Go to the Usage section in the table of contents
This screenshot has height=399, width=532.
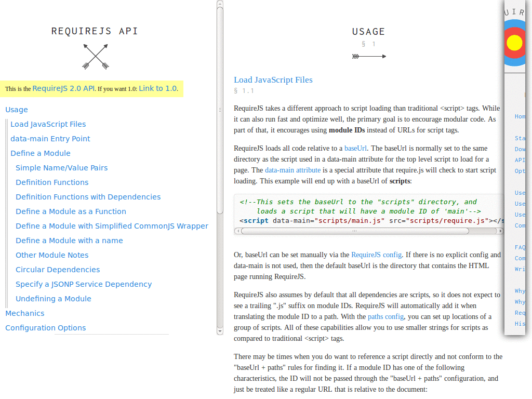[x=17, y=110]
